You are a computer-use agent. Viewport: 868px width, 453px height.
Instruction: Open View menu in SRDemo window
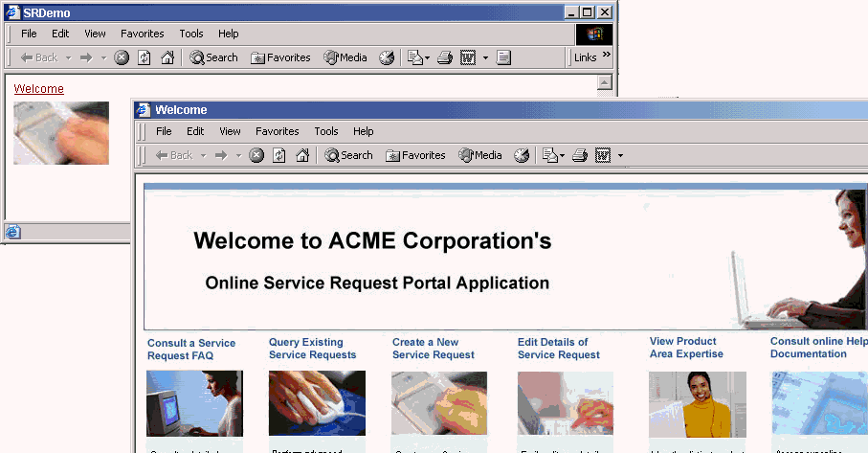pyautogui.click(x=95, y=34)
